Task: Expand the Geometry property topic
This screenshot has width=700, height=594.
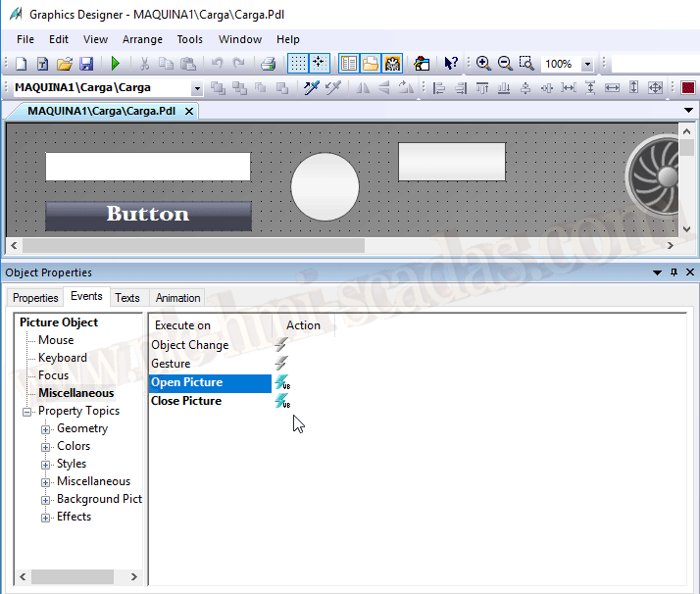Action: tap(45, 429)
